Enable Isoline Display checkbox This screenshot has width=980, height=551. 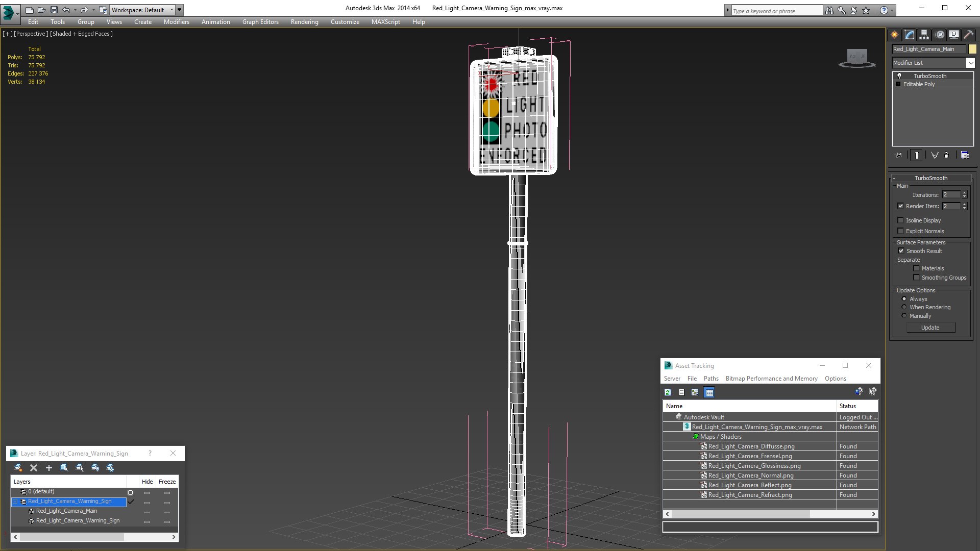pyautogui.click(x=901, y=220)
